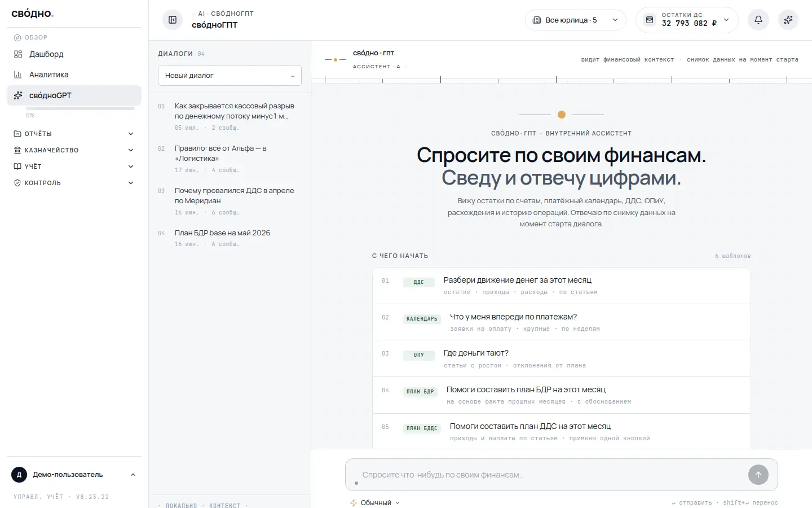812x508 pixels.
Task: Collapse the sidebar panel toggle icon
Action: (173, 20)
